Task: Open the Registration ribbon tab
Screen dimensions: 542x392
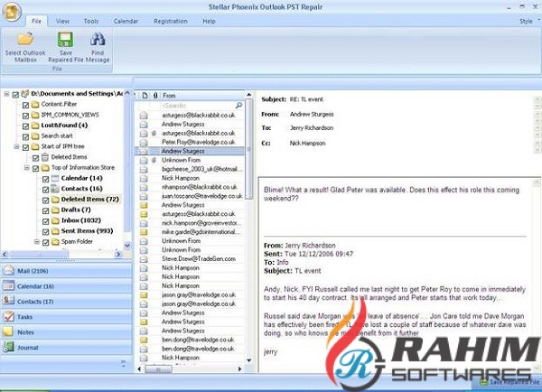Action: (171, 21)
